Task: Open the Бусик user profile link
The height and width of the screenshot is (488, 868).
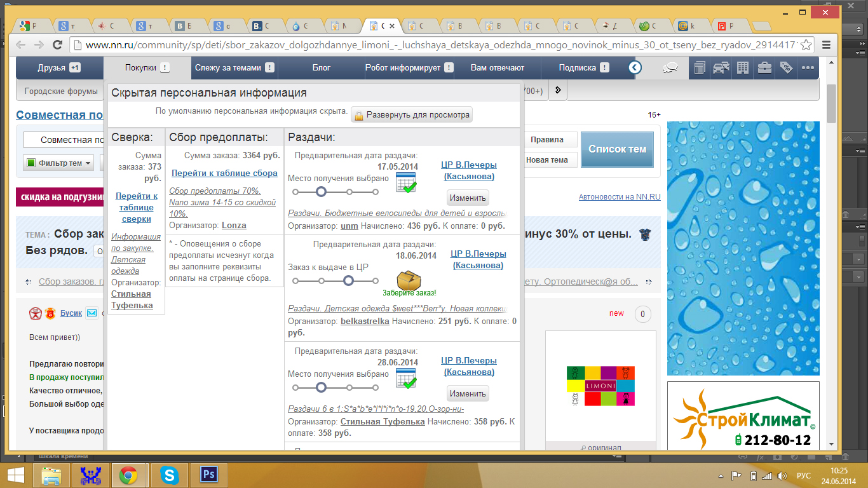Action: click(x=71, y=313)
